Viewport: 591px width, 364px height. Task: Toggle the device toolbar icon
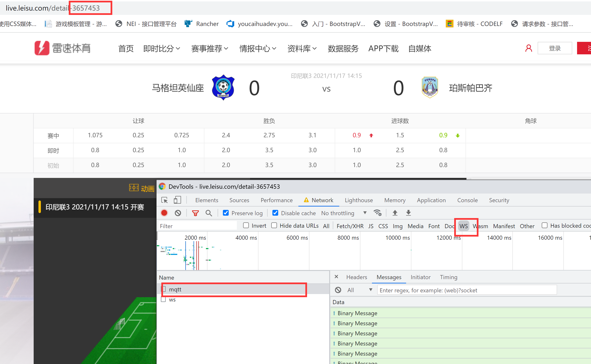point(177,200)
